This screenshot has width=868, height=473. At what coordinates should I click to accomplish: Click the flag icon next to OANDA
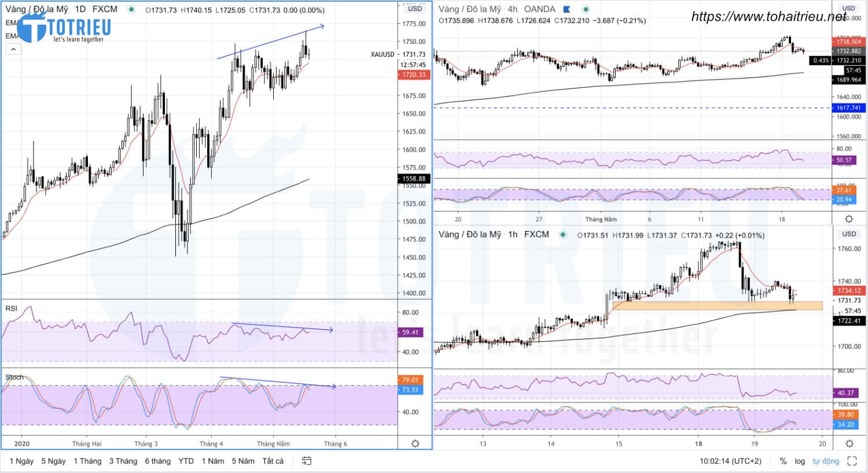[x=567, y=9]
